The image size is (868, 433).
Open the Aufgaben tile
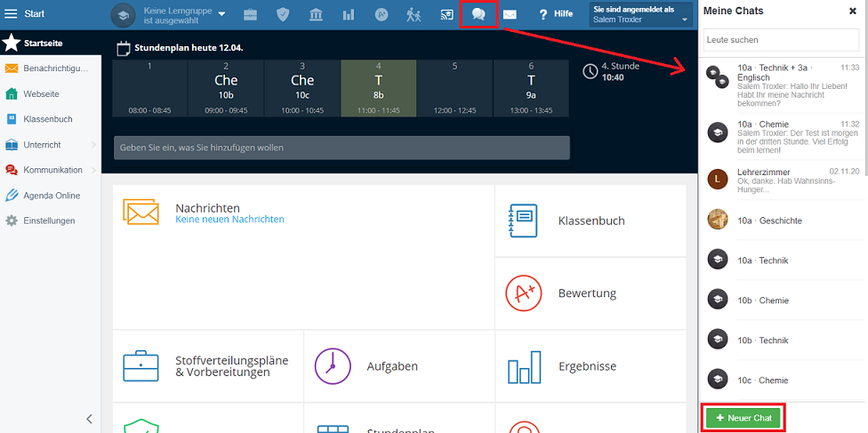[399, 366]
